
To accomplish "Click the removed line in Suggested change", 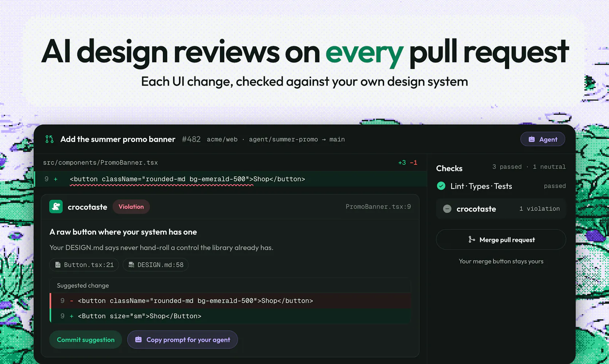I will click(x=231, y=300).
